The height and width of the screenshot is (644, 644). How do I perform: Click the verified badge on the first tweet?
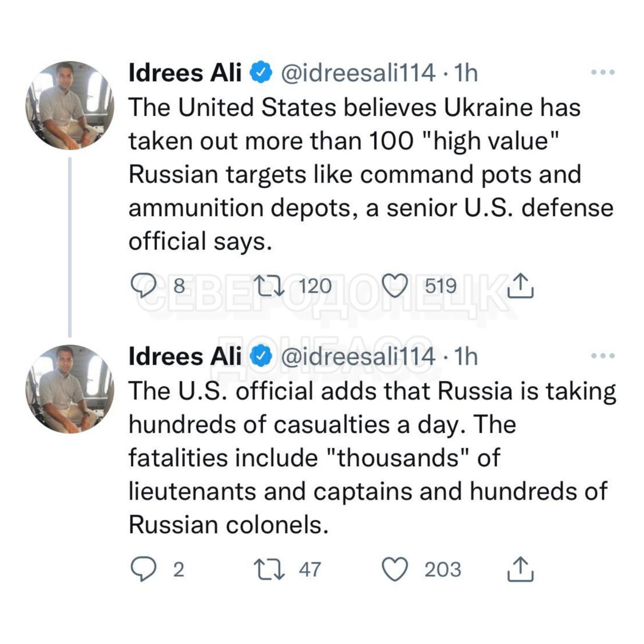pos(261,73)
